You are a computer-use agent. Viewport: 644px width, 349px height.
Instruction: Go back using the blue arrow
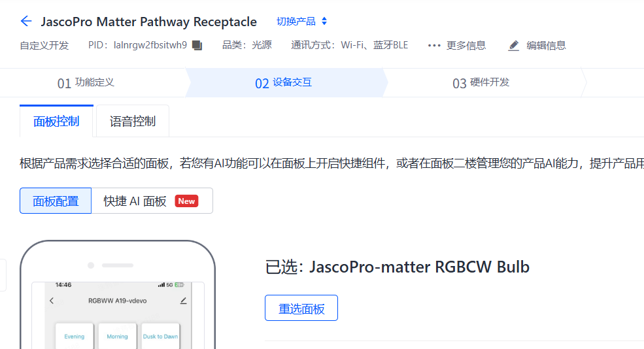coord(26,21)
